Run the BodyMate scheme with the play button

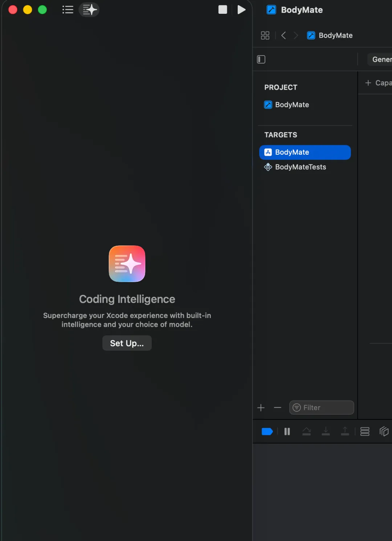pos(241,10)
